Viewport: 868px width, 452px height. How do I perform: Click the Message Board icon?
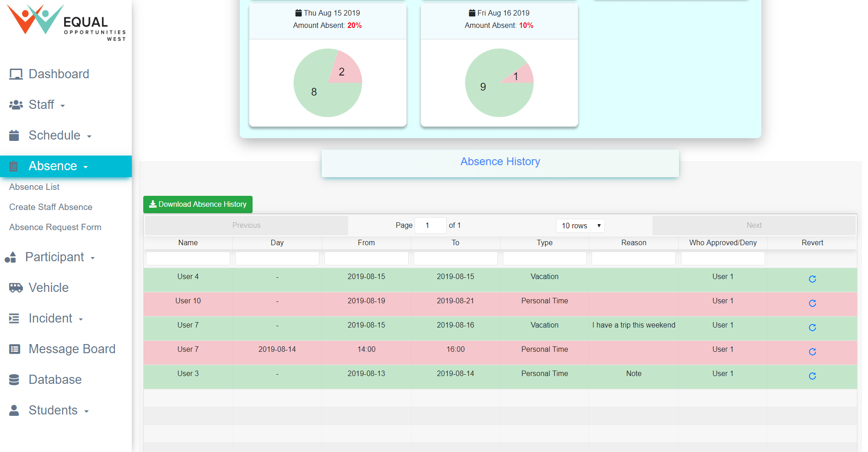point(15,349)
